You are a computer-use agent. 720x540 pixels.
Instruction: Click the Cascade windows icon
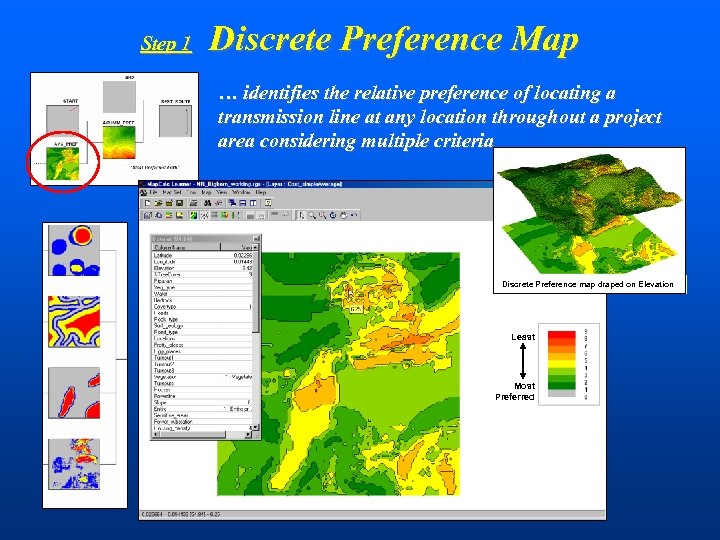point(232,203)
